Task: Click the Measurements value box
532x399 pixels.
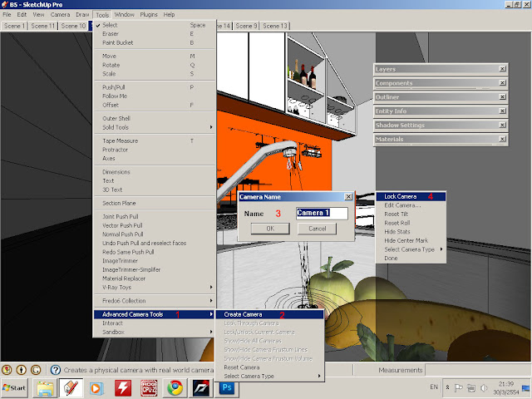Action: 477,370
